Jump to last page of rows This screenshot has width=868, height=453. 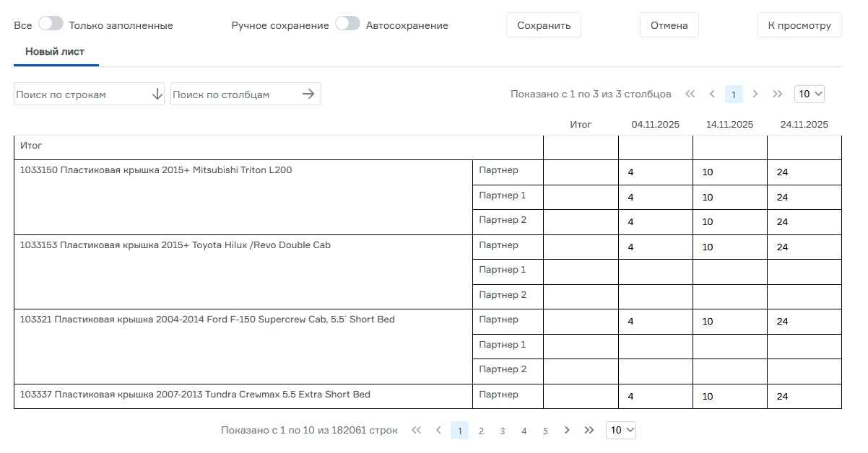click(x=589, y=430)
